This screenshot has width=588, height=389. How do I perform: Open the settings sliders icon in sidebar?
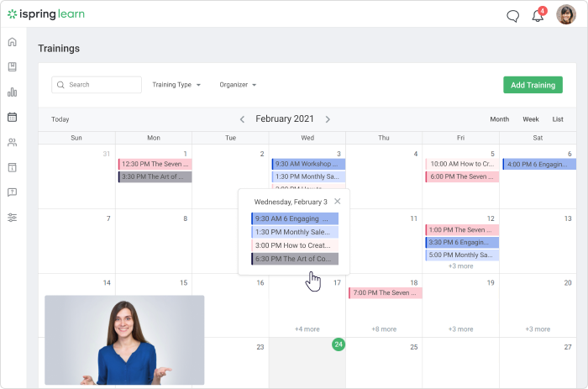pyautogui.click(x=12, y=218)
